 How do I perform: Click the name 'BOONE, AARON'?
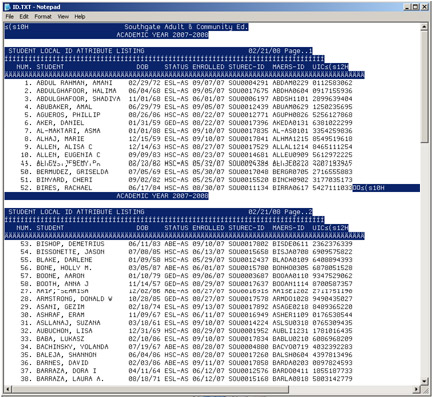(x=60, y=276)
